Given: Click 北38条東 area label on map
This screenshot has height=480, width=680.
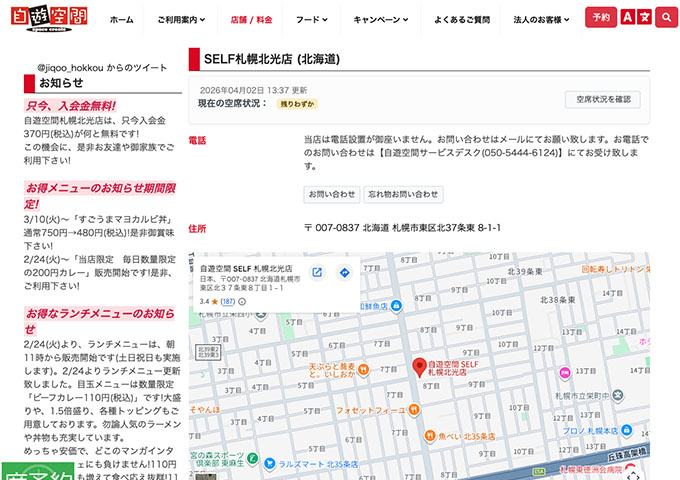Looking at the screenshot, I should coord(558,300).
